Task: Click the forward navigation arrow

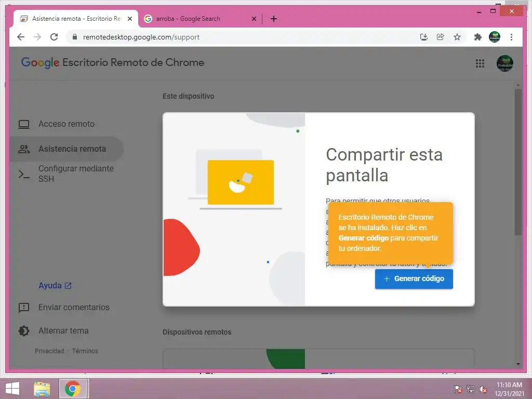Action: click(x=37, y=37)
